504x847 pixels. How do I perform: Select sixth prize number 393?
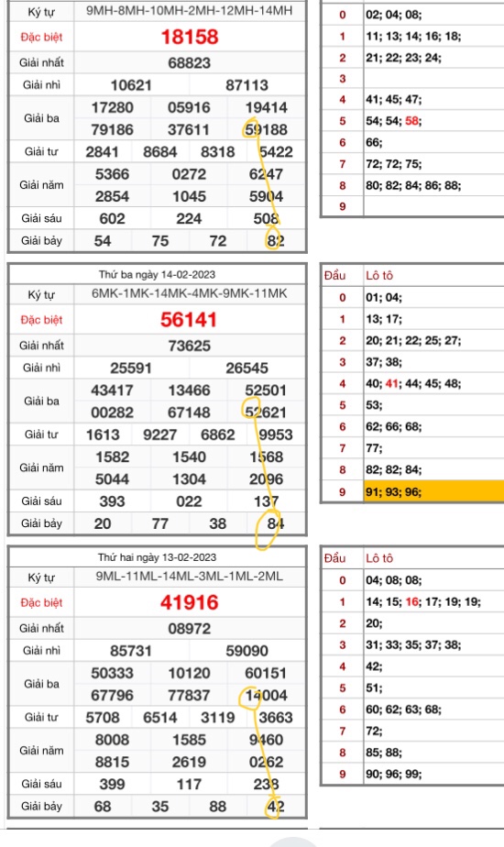pyautogui.click(x=113, y=501)
